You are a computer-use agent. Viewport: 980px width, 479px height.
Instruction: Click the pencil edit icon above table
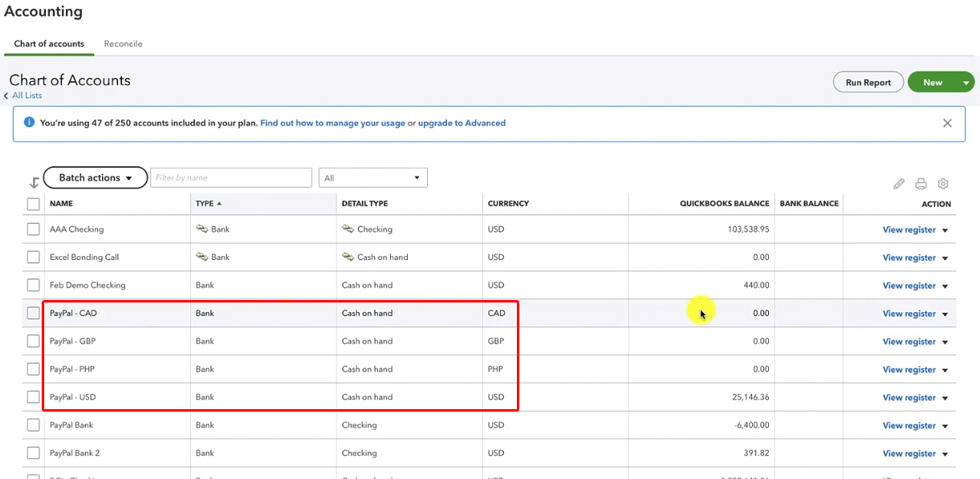(899, 184)
